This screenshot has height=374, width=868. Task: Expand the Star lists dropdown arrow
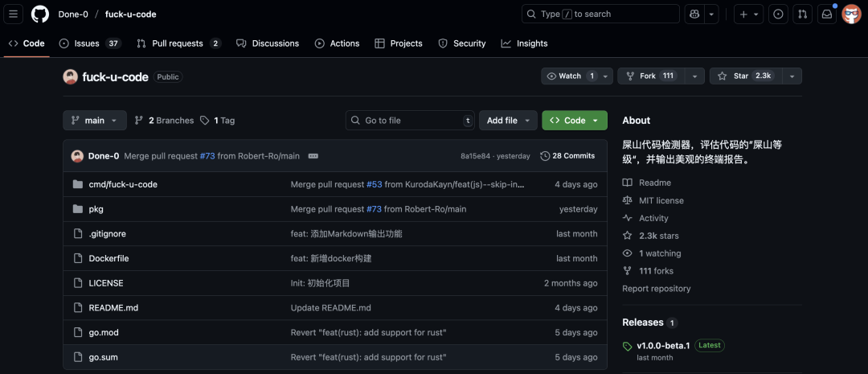(x=792, y=76)
